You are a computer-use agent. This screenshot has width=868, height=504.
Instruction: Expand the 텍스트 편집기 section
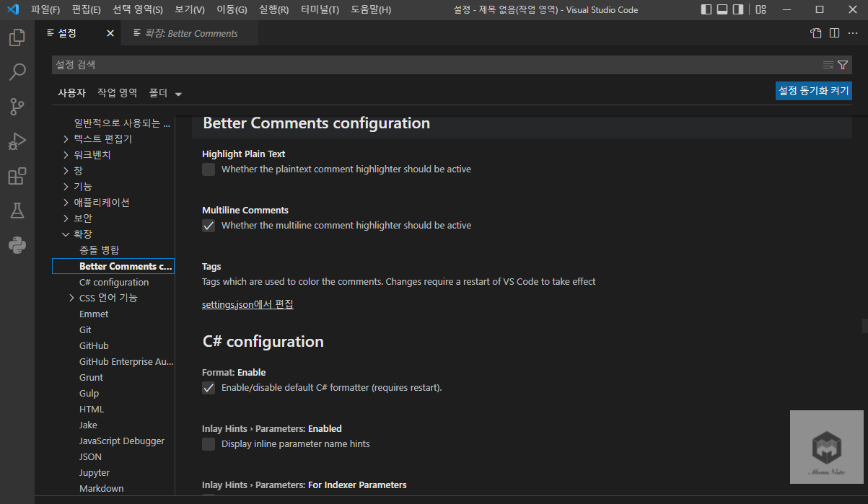point(66,139)
